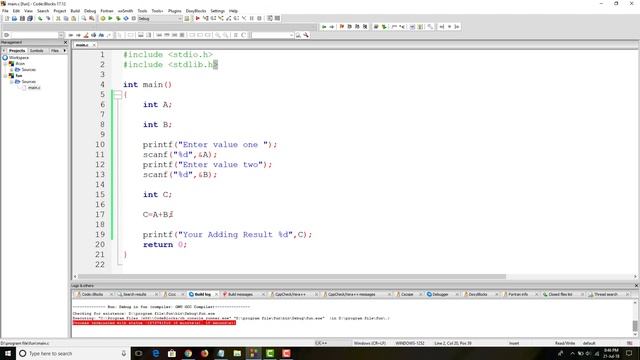Click the taskbar search box

click(73, 353)
